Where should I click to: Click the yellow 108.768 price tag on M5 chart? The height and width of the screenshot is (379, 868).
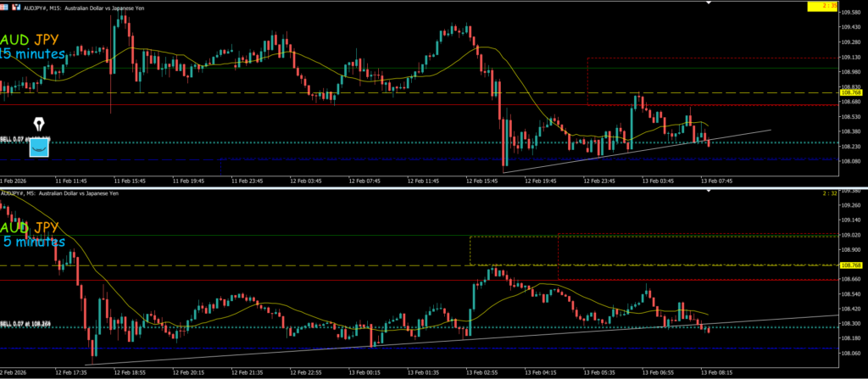(849, 265)
